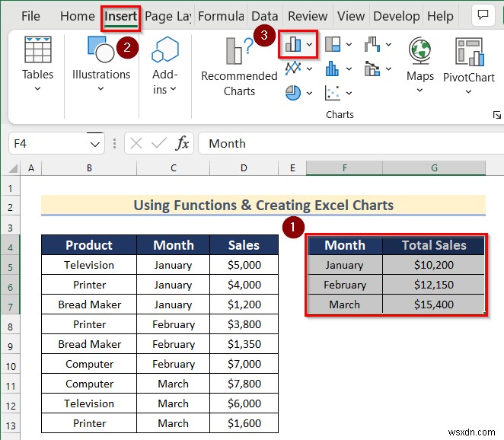Open the Comments speech bubble icon
The width and height of the screenshot is (504, 440).
coord(483,14)
